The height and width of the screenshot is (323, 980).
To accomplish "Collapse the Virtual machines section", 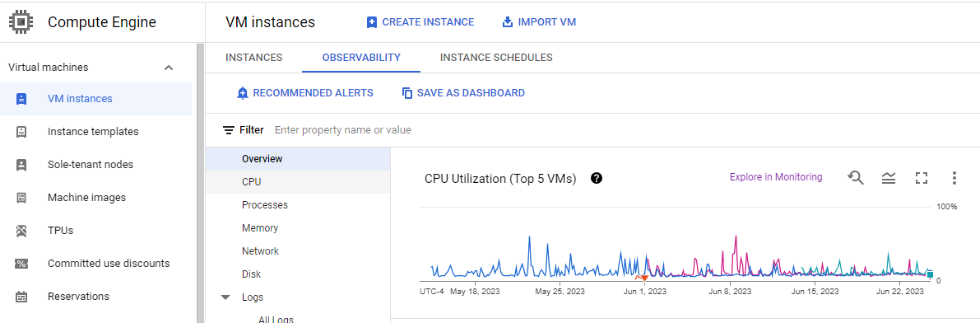I will click(168, 68).
